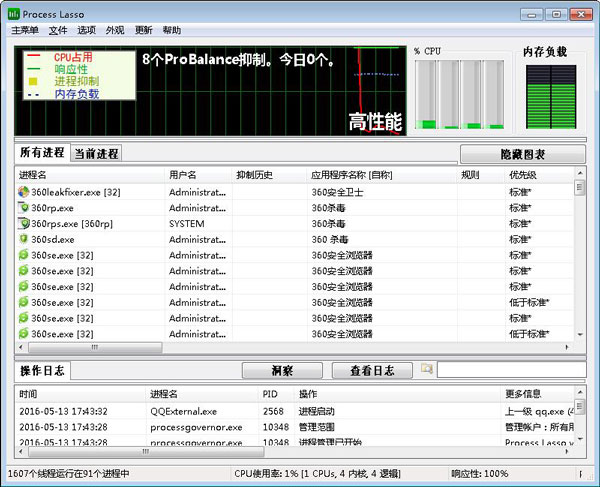Open the 主菜单 menu
Screen dimensions: 600x487
(x=25, y=31)
